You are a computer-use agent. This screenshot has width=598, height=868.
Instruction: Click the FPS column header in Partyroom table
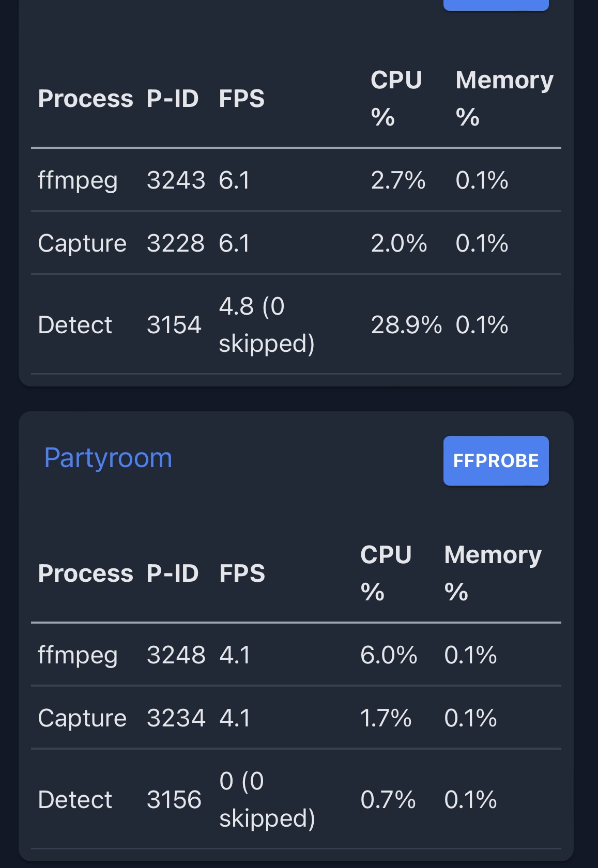241,572
